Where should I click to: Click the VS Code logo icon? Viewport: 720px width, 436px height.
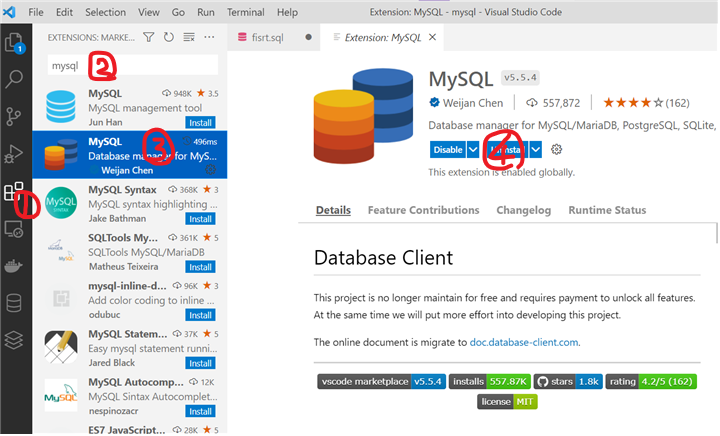[9, 12]
